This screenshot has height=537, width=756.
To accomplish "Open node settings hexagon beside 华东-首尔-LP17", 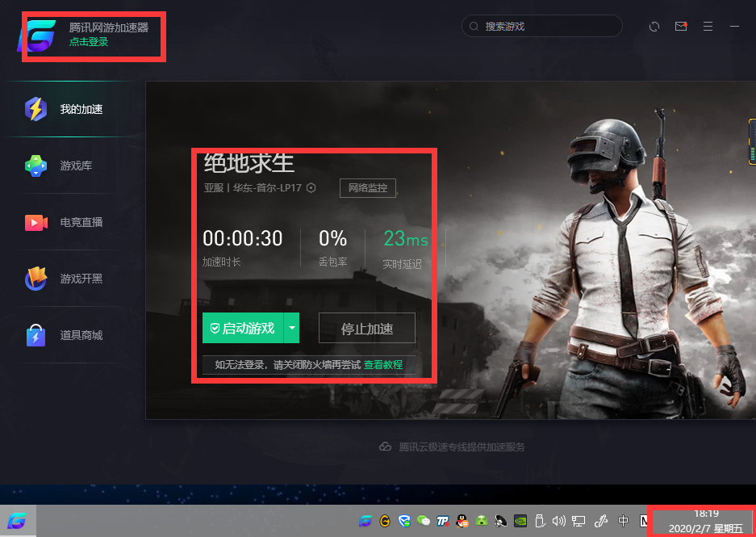I will tap(311, 187).
